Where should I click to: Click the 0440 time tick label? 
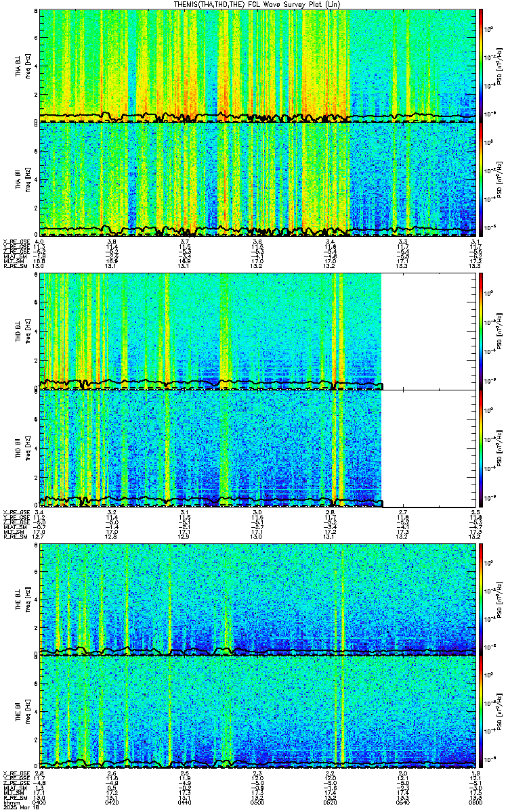(184, 803)
